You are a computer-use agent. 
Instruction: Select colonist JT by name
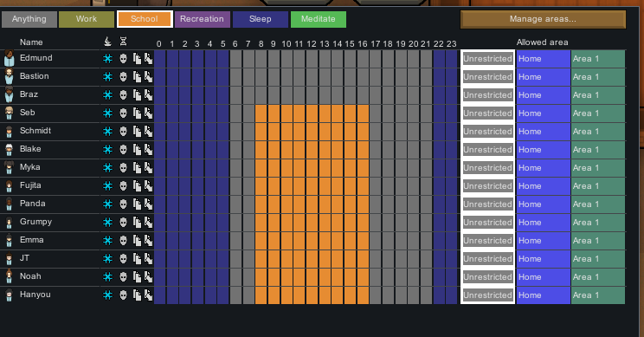coord(24,258)
